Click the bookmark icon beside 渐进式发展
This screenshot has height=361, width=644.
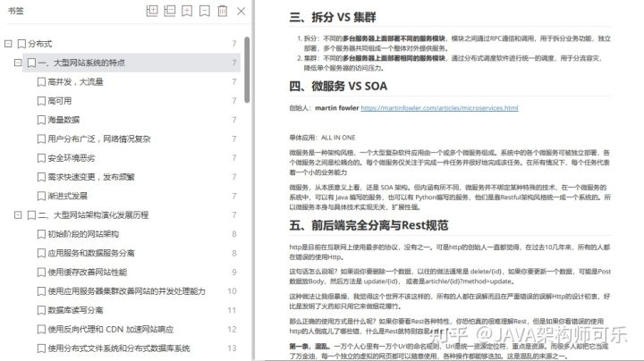[x=41, y=196]
